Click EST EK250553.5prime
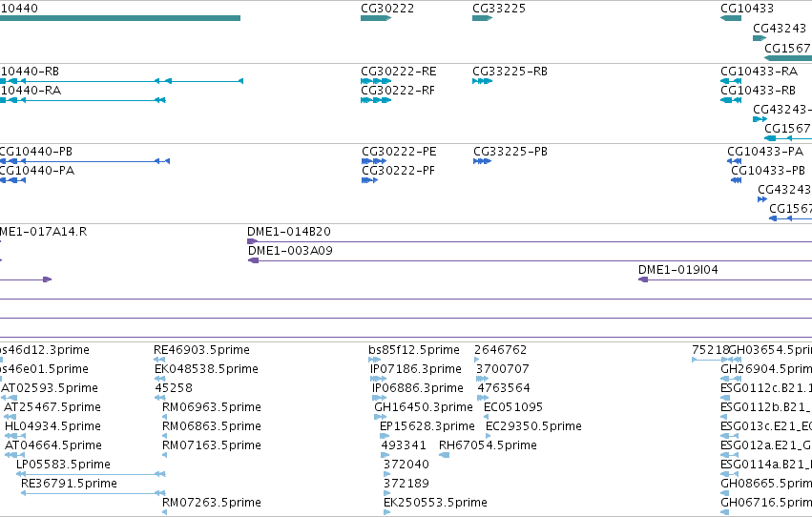The image size is (812, 517). point(435,503)
